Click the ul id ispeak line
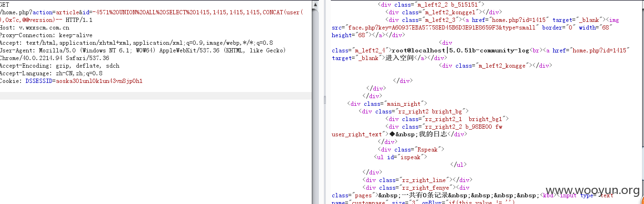The width and height of the screenshot is (644, 204). tap(400, 157)
